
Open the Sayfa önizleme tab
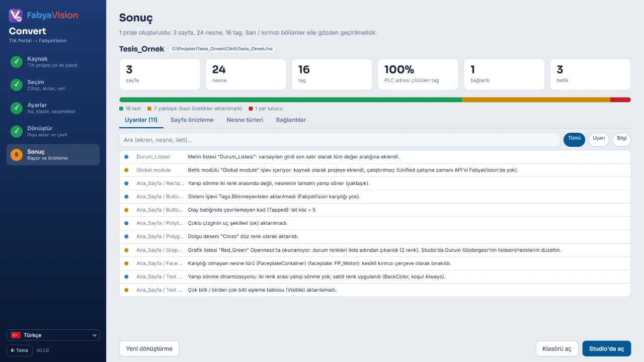pyautogui.click(x=192, y=120)
